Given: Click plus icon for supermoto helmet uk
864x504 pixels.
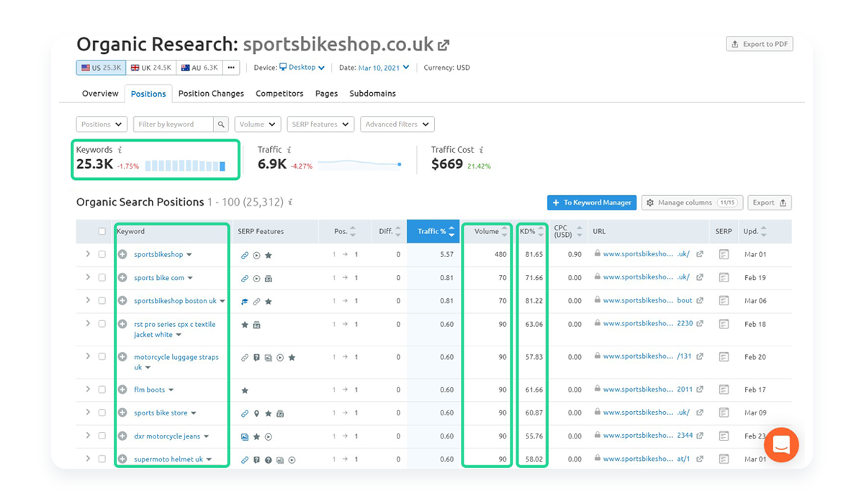Looking at the screenshot, I should tap(122, 459).
